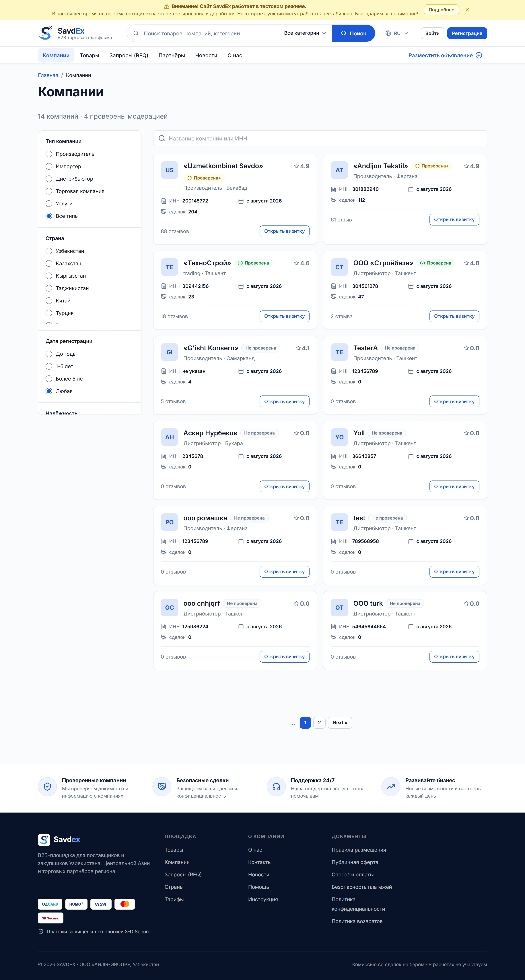
Task: Open the Все категории dropdown
Action: [305, 33]
